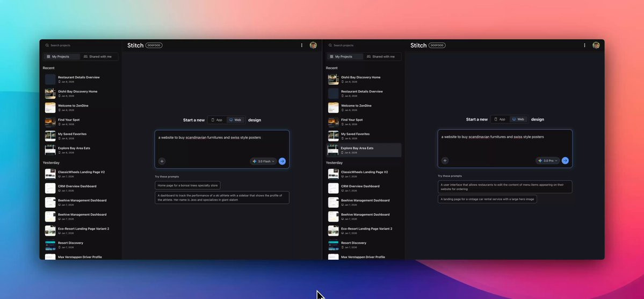Open Eco-Resort Landing Page Variant 2 in left window

coord(81,230)
